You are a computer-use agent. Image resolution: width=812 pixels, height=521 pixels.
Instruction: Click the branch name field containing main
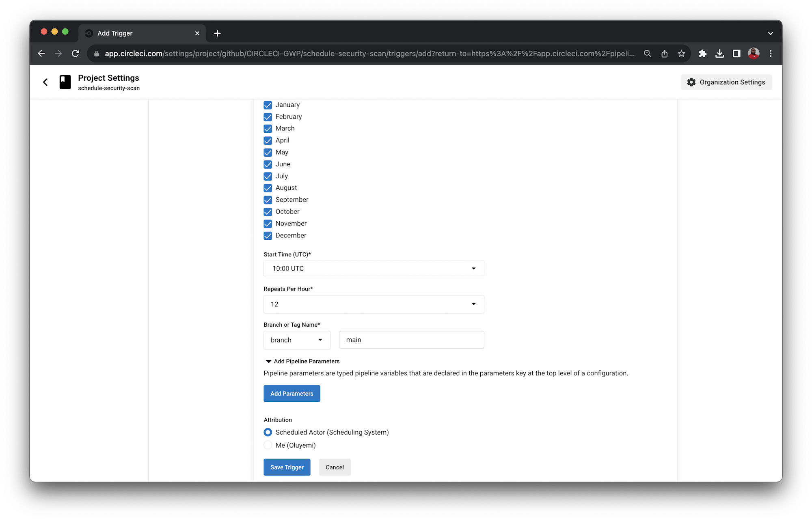(x=411, y=340)
